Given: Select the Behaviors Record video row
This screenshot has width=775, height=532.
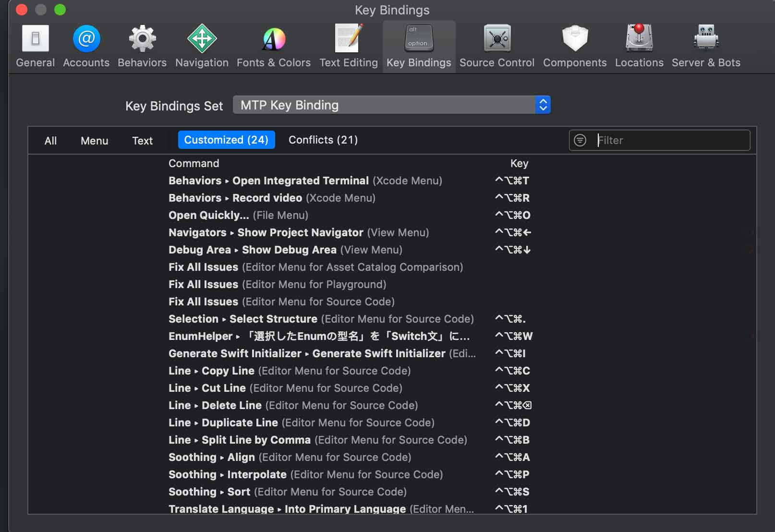Looking at the screenshot, I should 392,198.
